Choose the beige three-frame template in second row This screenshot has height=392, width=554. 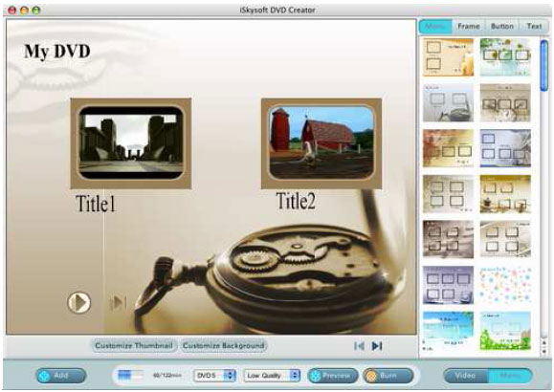coord(505,102)
